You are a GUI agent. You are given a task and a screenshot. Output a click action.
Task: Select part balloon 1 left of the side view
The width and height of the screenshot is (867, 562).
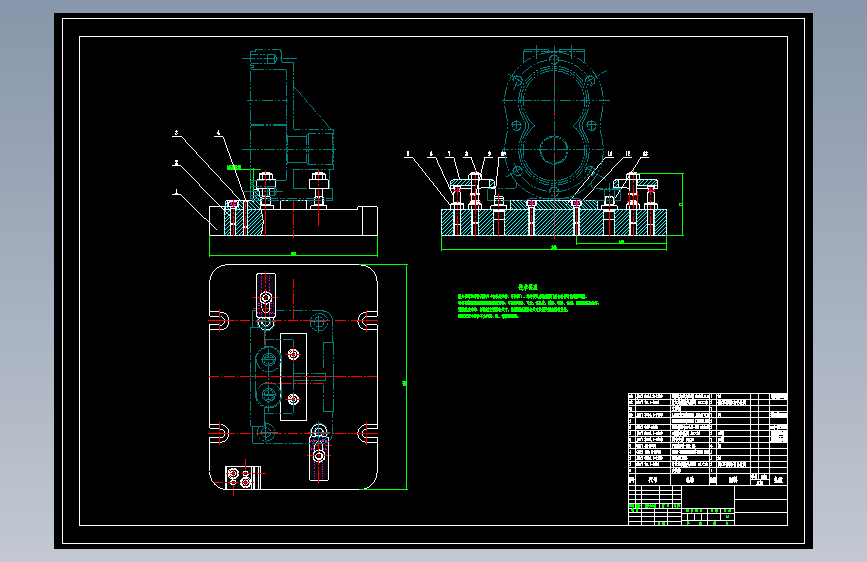(176, 192)
